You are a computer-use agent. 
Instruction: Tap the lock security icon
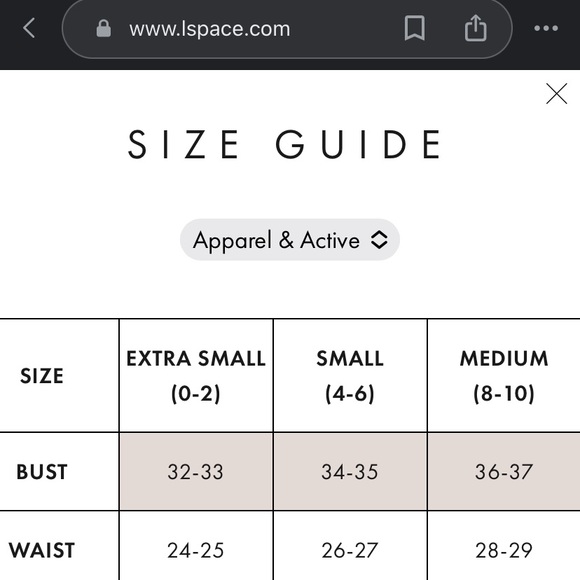click(x=104, y=28)
